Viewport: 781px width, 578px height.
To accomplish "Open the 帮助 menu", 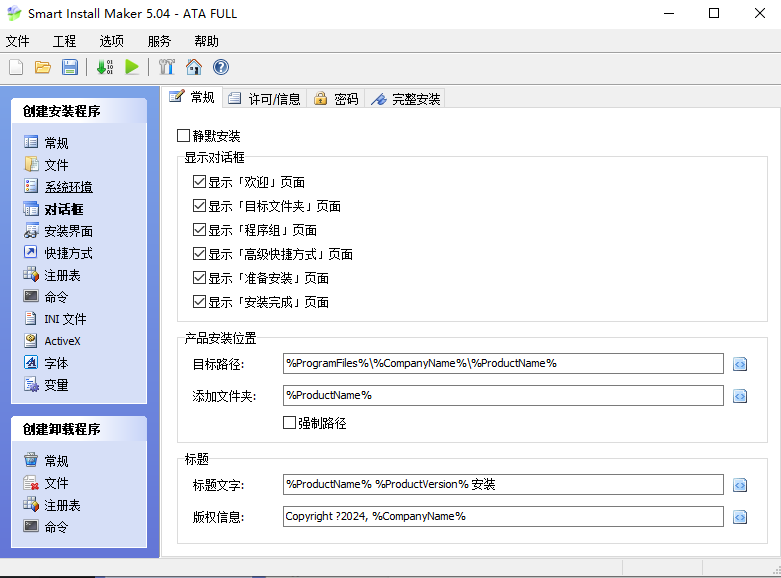I will (x=207, y=41).
